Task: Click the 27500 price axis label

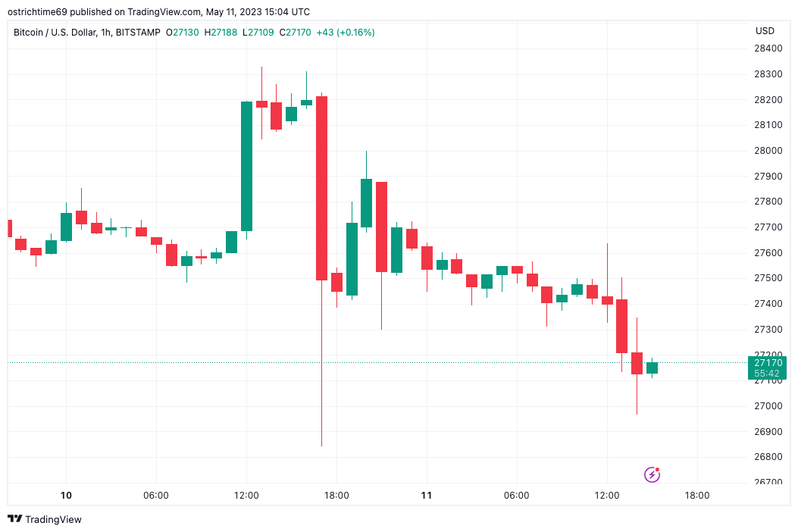Action: (768, 278)
